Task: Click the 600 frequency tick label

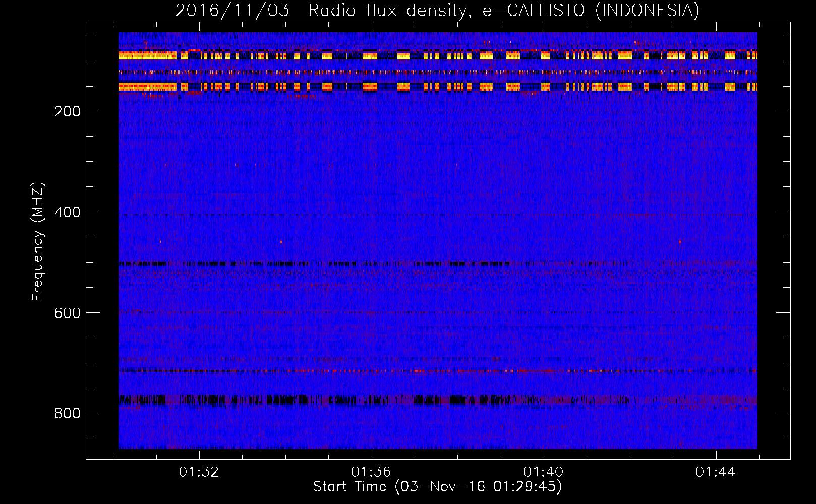Action: point(68,313)
